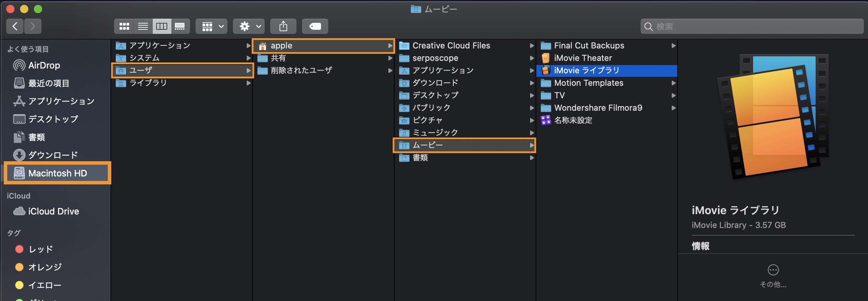
Task: Expand Wondershare Filmora9 disclosure arrow
Action: [x=673, y=108]
